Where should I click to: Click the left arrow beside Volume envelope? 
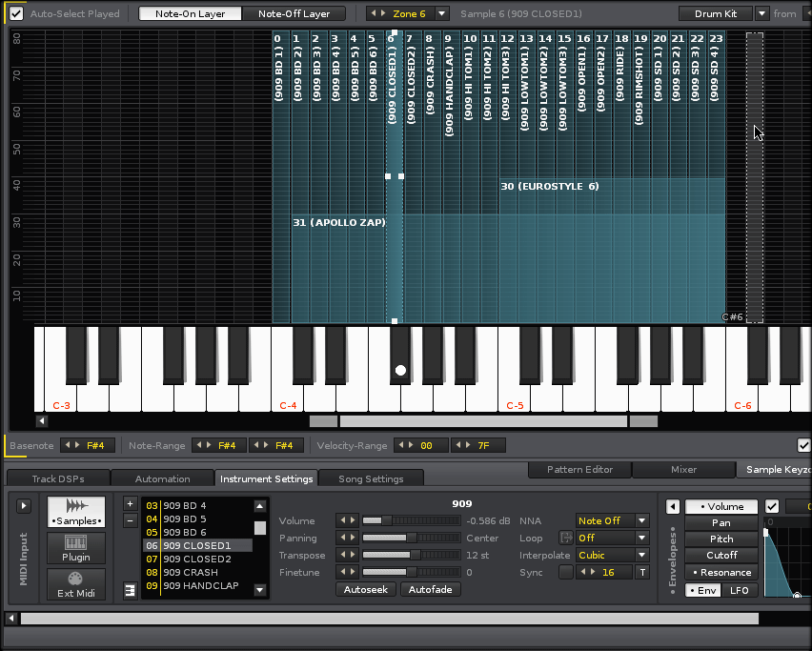coord(673,507)
